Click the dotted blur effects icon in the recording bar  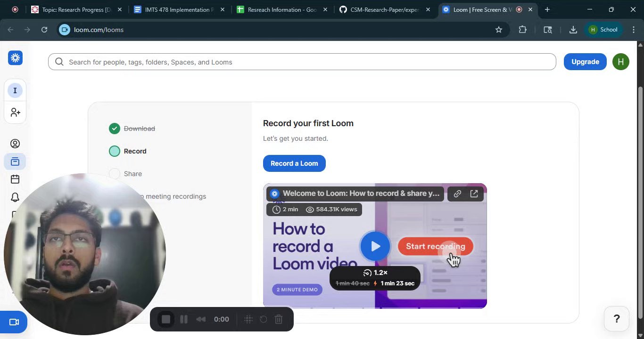tap(248, 319)
